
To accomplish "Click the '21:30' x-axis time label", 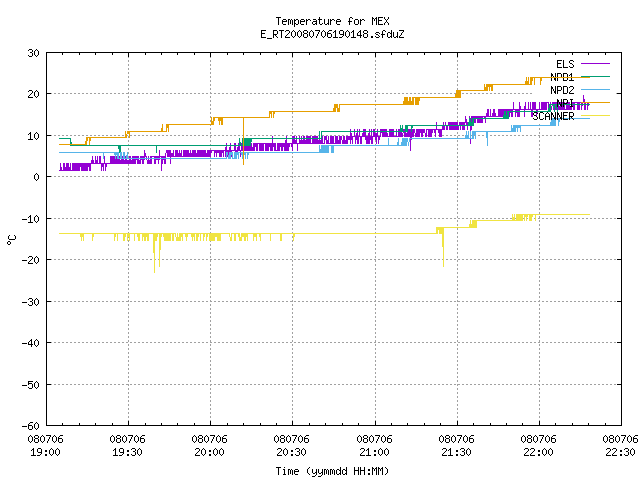I will pos(456,452).
